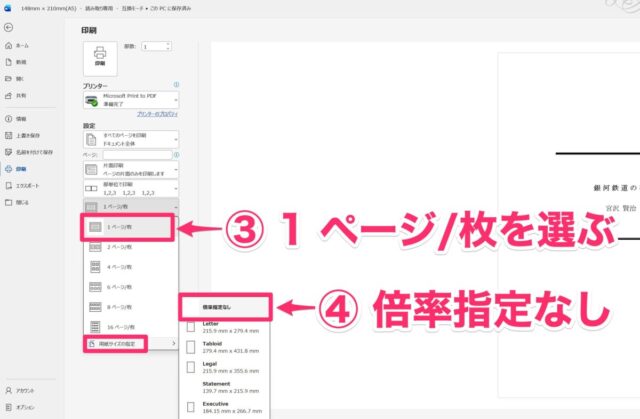Open 共有 (Share) in the sidebar
This screenshot has height=419, width=640.
tap(20, 97)
